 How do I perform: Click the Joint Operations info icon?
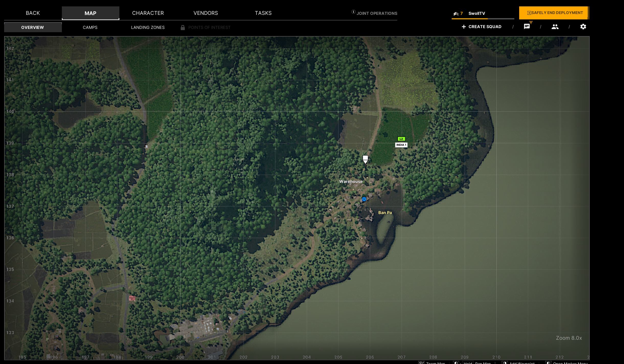click(353, 12)
